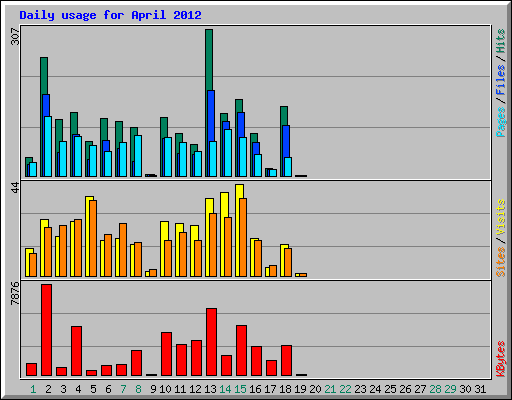
Task: Click day 29 on the x-axis
Action: click(450, 389)
